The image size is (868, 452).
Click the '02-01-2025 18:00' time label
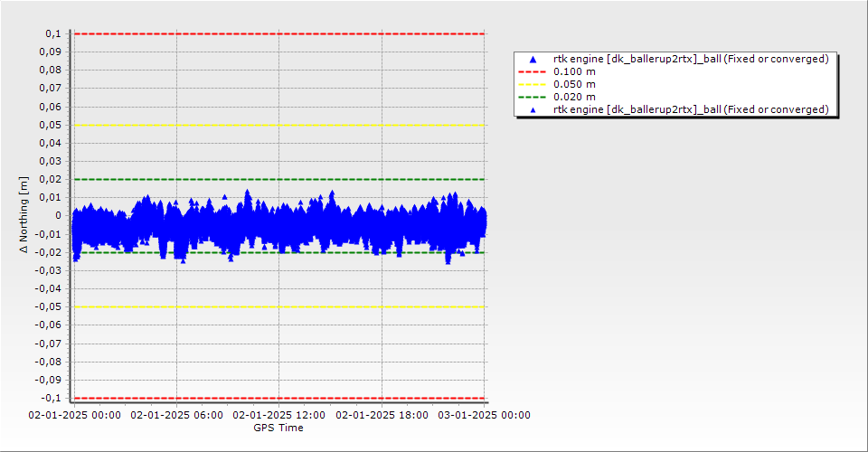382,415
